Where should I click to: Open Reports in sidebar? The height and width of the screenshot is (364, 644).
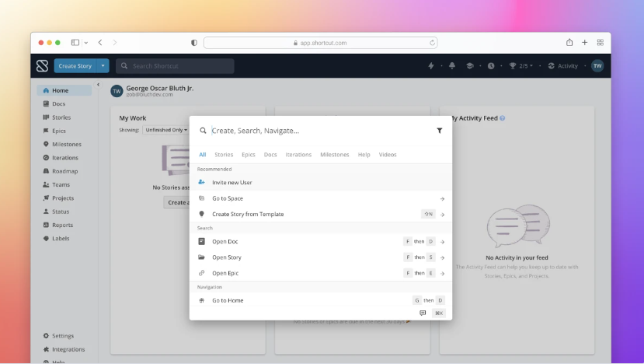[x=58, y=225]
